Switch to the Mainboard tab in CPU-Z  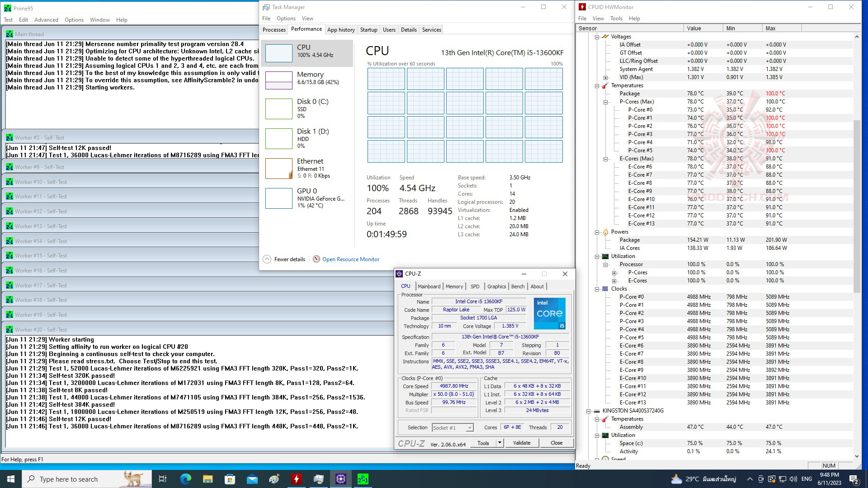tap(429, 286)
